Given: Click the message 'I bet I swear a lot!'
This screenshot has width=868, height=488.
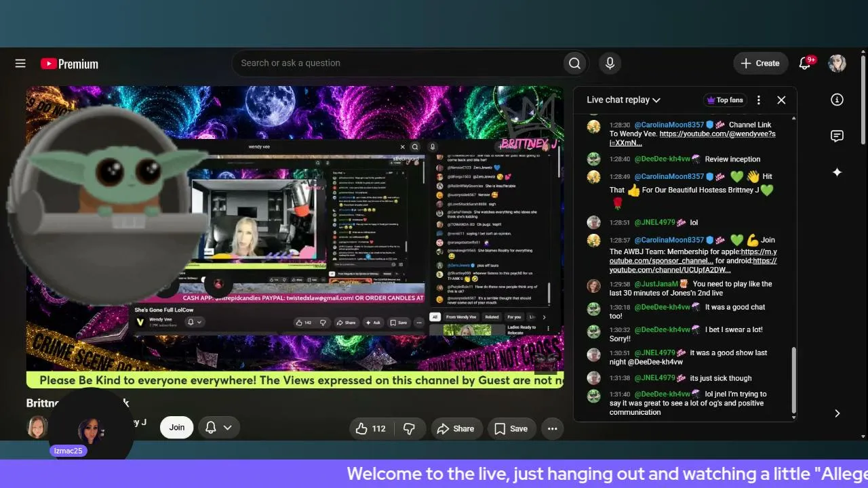Looking at the screenshot, I should coord(686,334).
